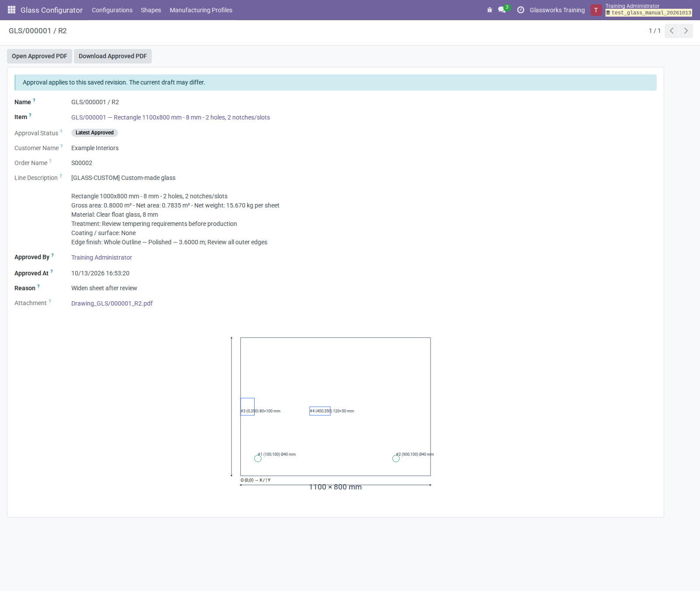
Task: Click the debug bug icon
Action: [490, 10]
